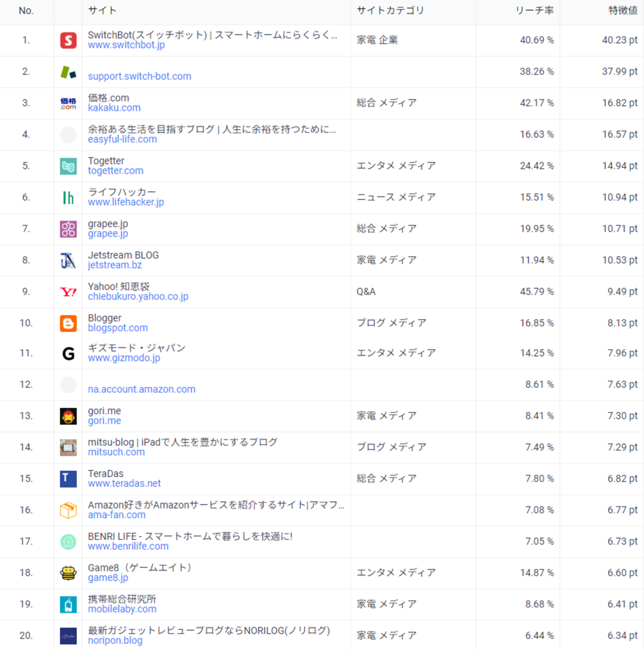Sort by the リーチ率 column header

pos(534,11)
